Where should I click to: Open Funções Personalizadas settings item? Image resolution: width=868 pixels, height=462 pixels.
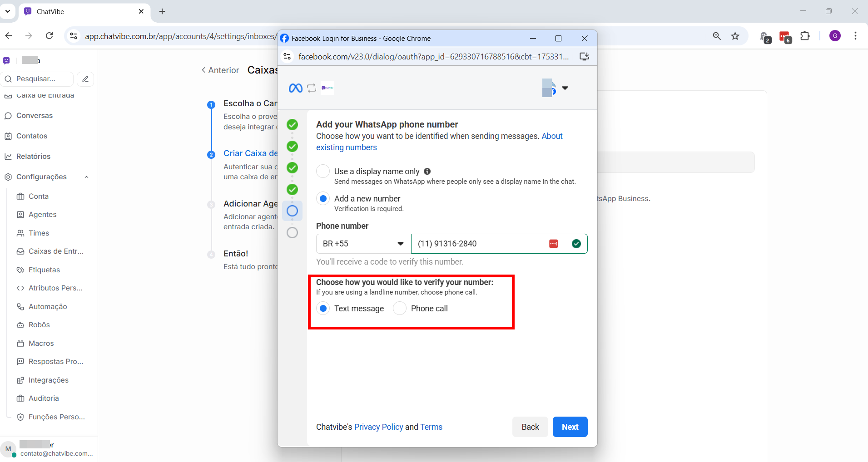[57, 417]
